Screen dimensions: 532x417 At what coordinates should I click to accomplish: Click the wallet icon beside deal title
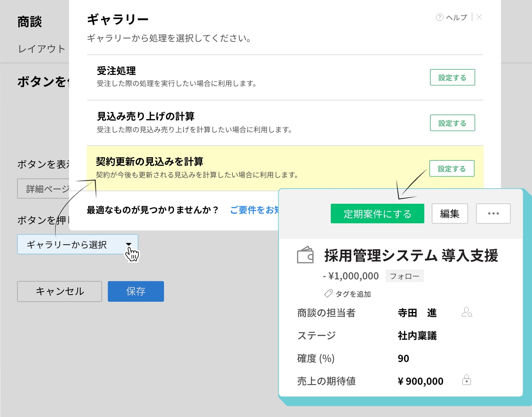point(305,255)
